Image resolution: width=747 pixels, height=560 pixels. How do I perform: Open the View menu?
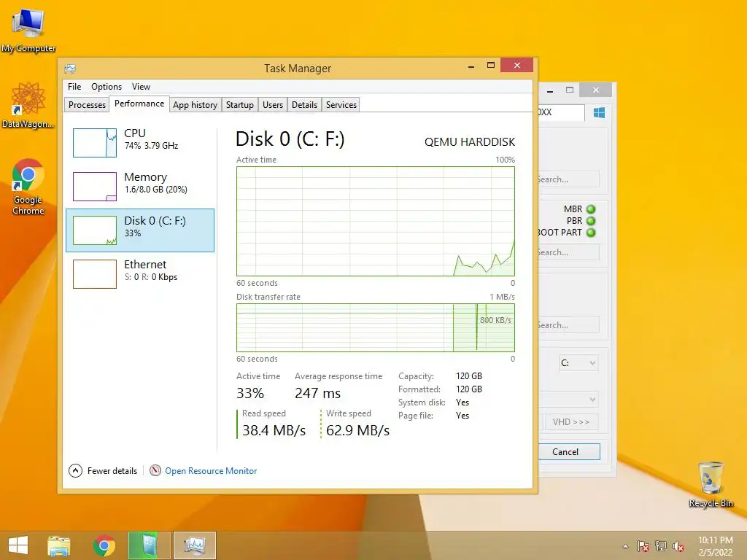[x=141, y=87]
